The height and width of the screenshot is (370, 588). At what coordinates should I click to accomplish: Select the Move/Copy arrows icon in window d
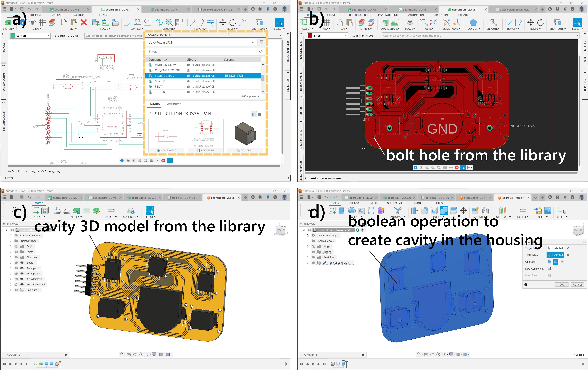coord(463,210)
